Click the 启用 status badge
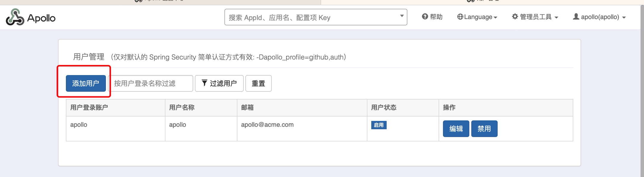Image resolution: width=644 pixels, height=177 pixels. (379, 125)
